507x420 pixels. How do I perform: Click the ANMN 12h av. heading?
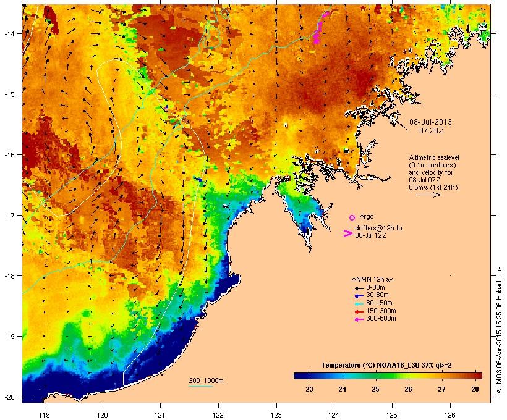[373, 279]
